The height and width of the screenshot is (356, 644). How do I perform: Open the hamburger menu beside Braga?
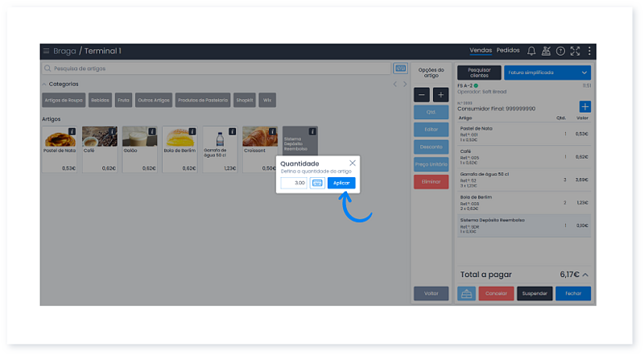(47, 51)
